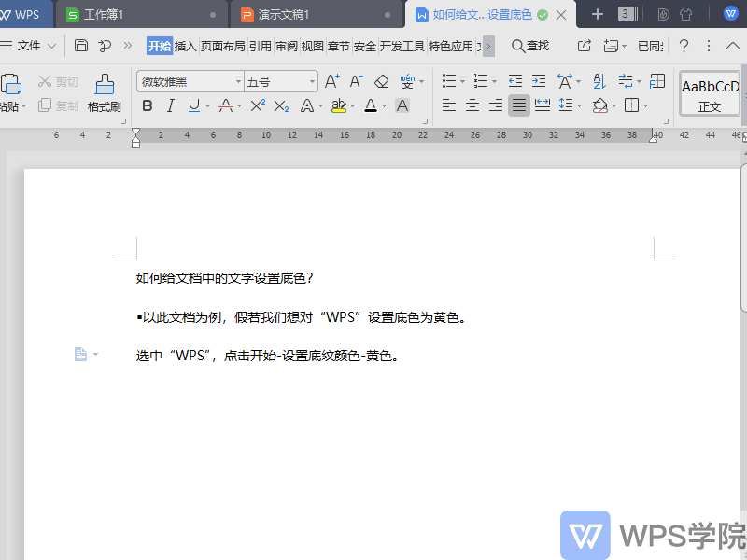Enable center text alignment
Image resolution: width=747 pixels, height=560 pixels.
click(472, 105)
